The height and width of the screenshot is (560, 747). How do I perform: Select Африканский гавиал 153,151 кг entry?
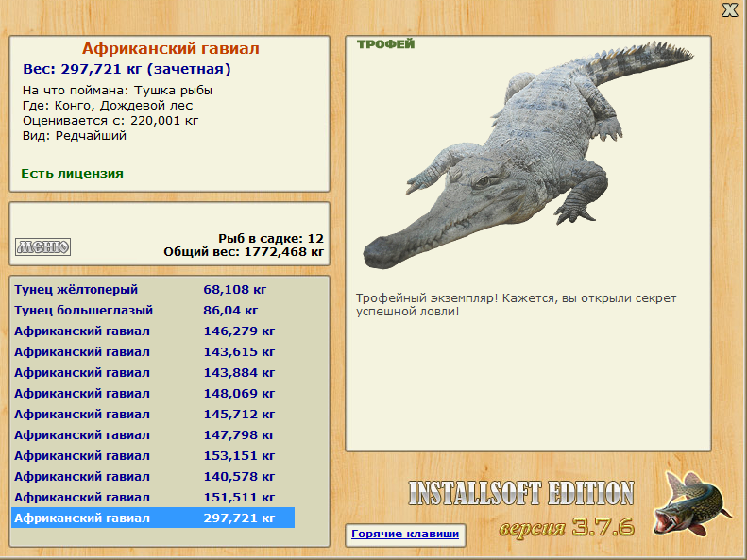pyautogui.click(x=153, y=456)
